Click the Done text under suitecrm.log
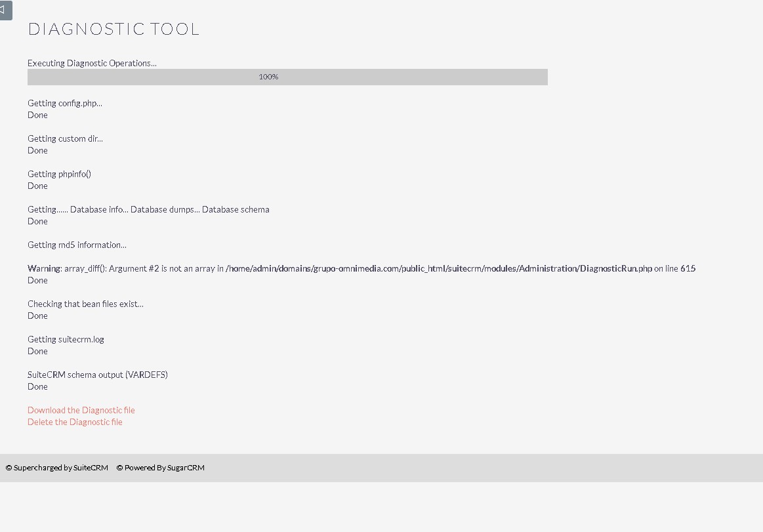This screenshot has width=763, height=532. (x=37, y=351)
